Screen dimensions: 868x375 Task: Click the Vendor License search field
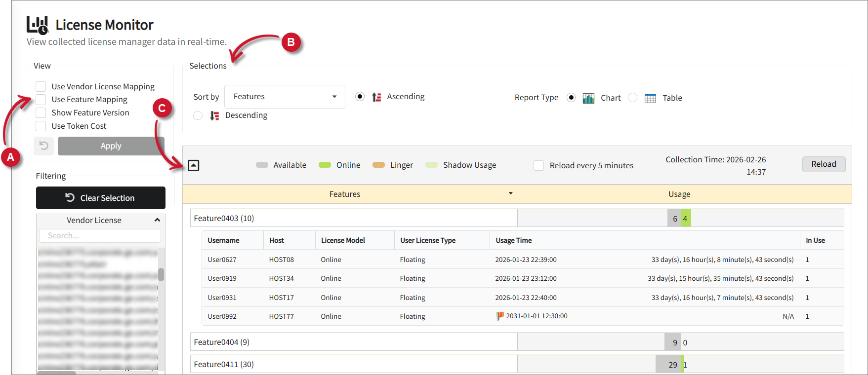click(100, 236)
